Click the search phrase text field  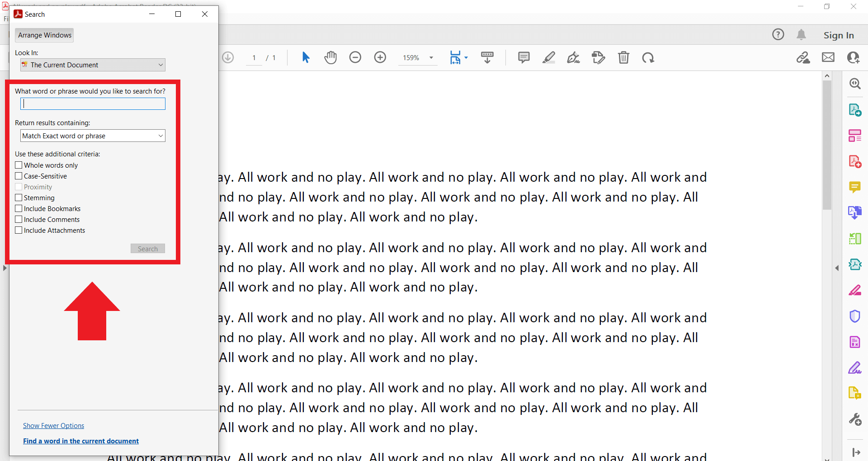93,104
